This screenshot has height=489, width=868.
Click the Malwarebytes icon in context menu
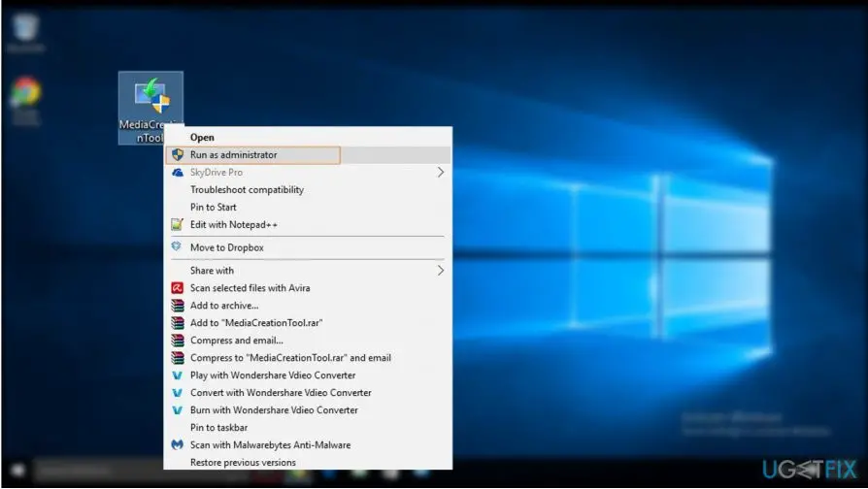pos(177,444)
